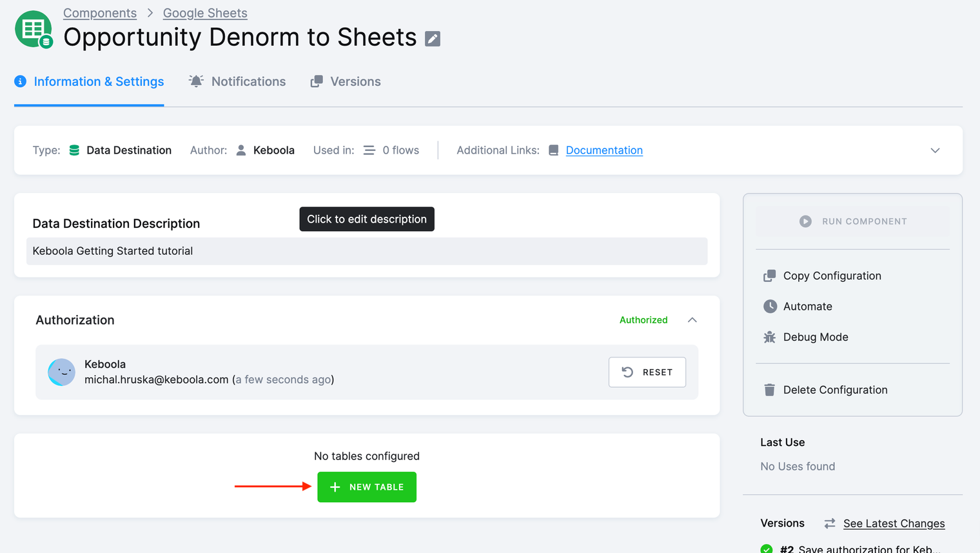This screenshot has width=980, height=553.
Task: Open version '#2 Save authorization for Keb...'
Action: 859,548
